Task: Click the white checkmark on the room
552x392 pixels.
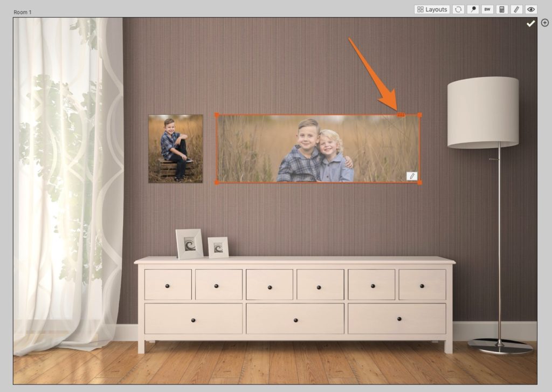Action: point(530,23)
